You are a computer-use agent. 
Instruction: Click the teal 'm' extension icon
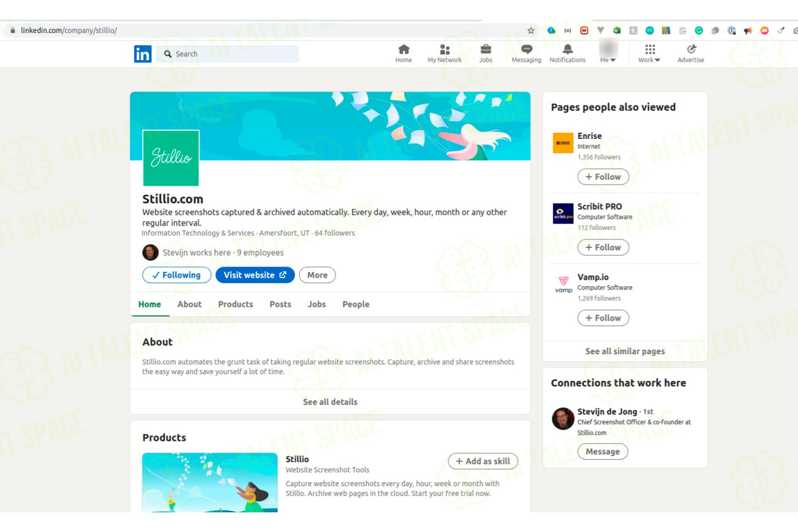[x=650, y=31]
